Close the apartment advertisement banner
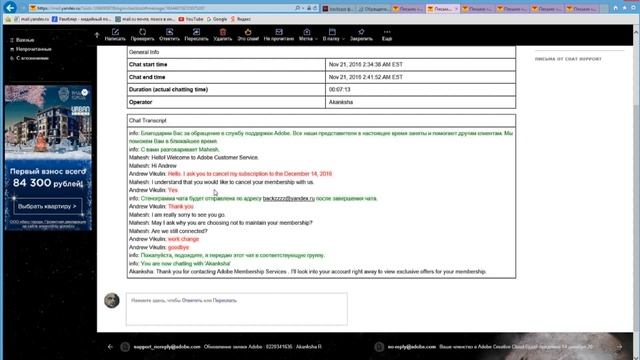This screenshot has height=360, width=640. (84, 93)
